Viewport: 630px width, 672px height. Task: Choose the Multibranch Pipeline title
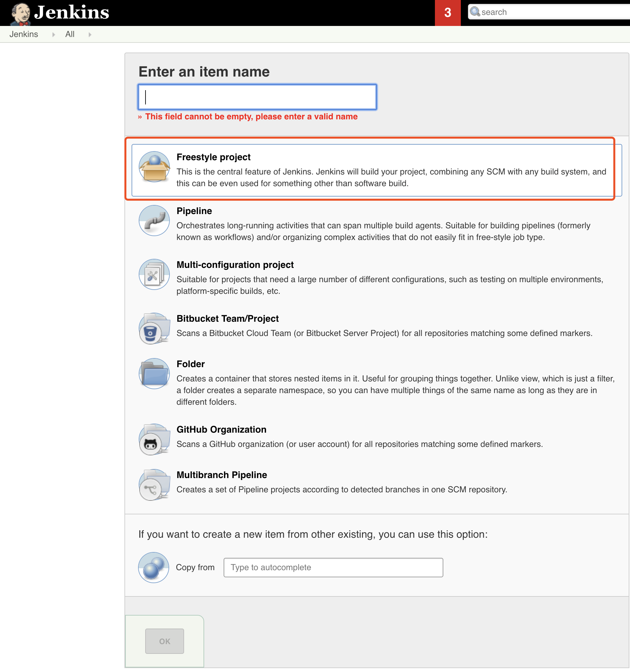coord(222,475)
